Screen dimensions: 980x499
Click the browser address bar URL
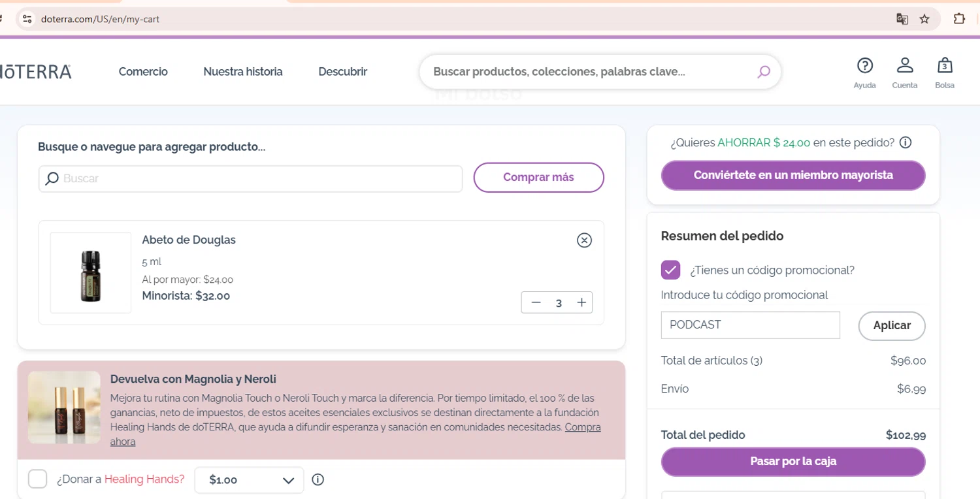(x=100, y=19)
